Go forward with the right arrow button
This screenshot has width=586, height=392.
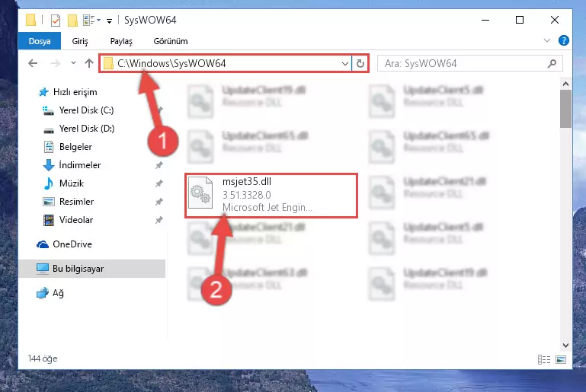[56, 63]
